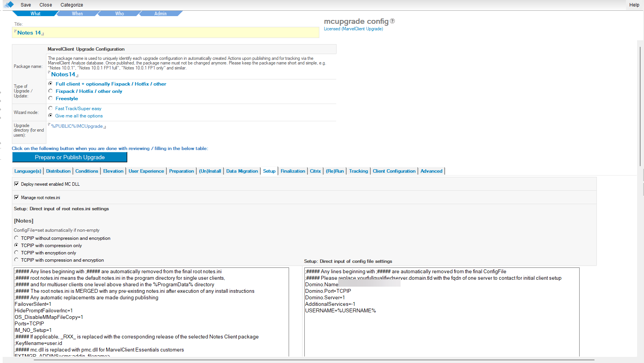
Task: Open the Setup tab
Action: [x=269, y=171]
